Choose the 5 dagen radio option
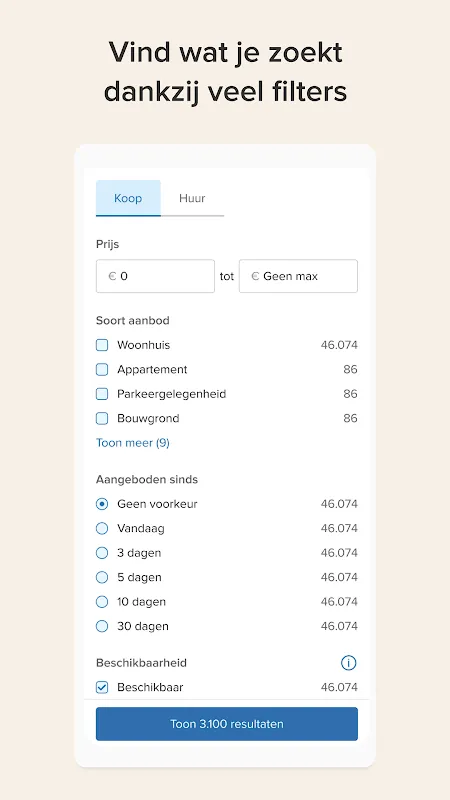The height and width of the screenshot is (800, 450). pyautogui.click(x=102, y=578)
